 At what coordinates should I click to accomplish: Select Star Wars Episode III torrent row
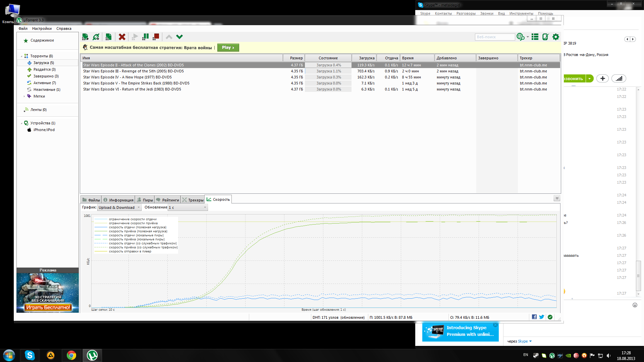320,71
